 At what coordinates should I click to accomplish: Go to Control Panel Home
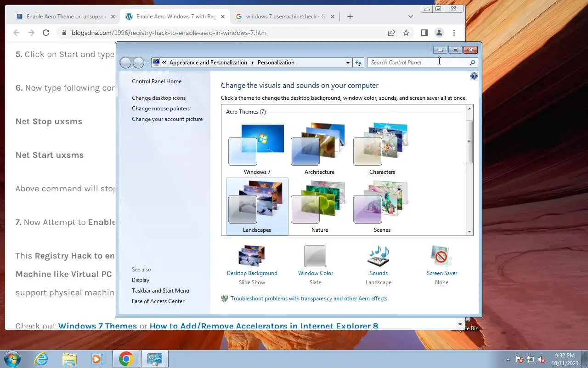[x=157, y=81]
